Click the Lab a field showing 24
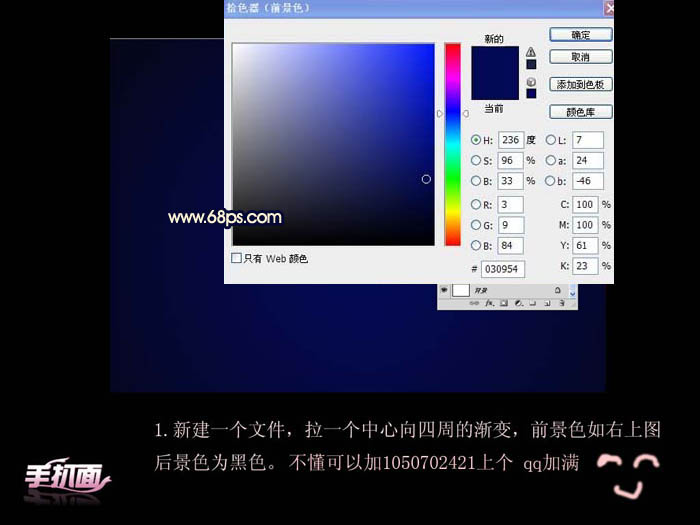Screen dimensions: 700x525 (588, 160)
